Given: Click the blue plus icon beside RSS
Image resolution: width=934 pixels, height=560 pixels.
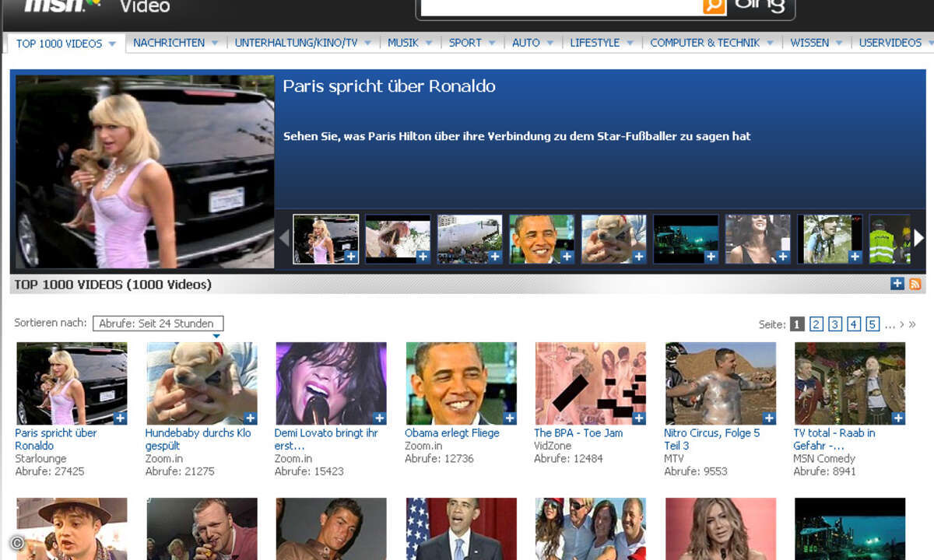Looking at the screenshot, I should click(897, 284).
